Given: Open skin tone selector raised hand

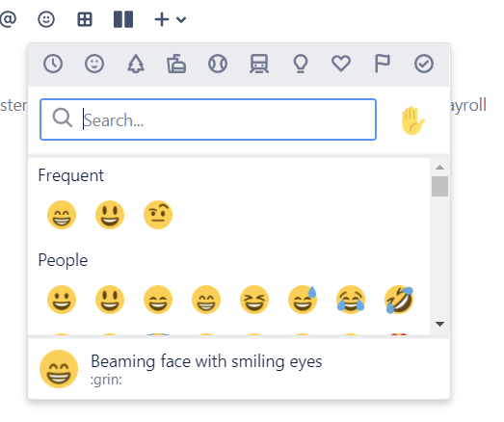Looking at the screenshot, I should 412,120.
